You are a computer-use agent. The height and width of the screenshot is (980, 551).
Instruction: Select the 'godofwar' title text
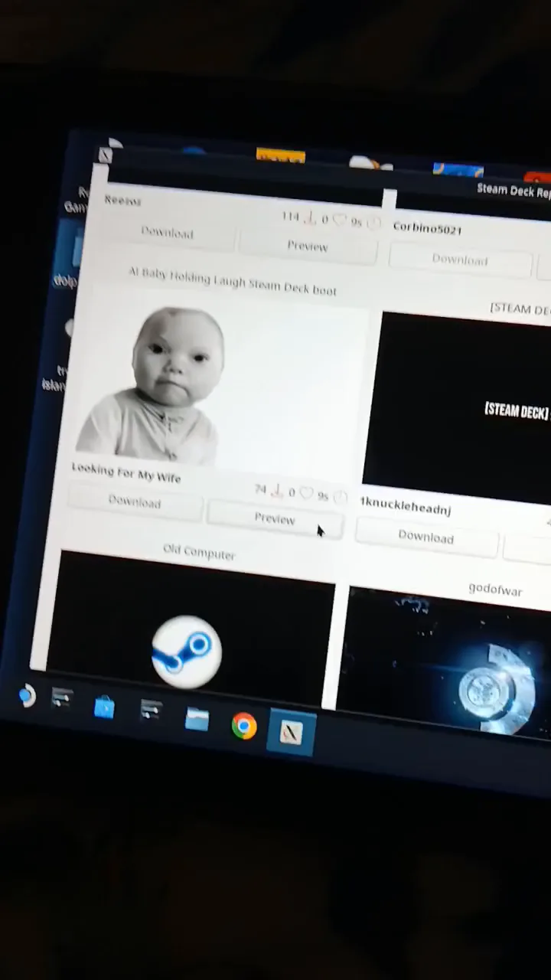pyautogui.click(x=495, y=590)
